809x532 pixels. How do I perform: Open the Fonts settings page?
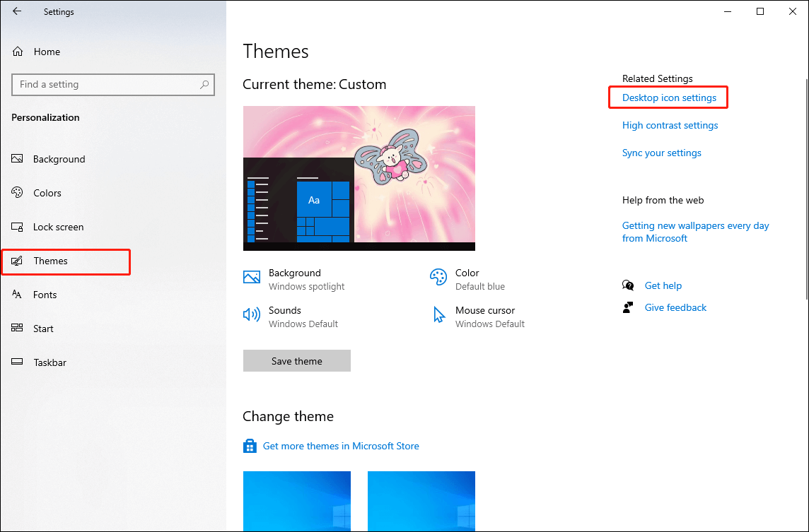coord(45,295)
